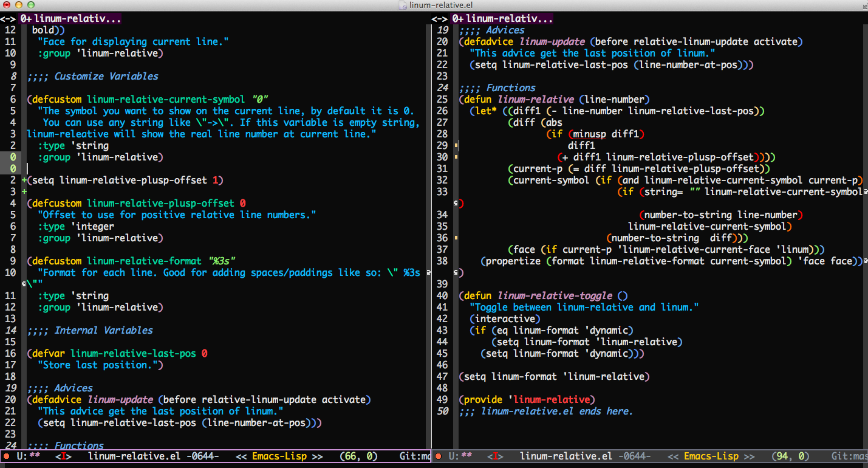Click the ';;;; Internal Variables' comment

90,330
